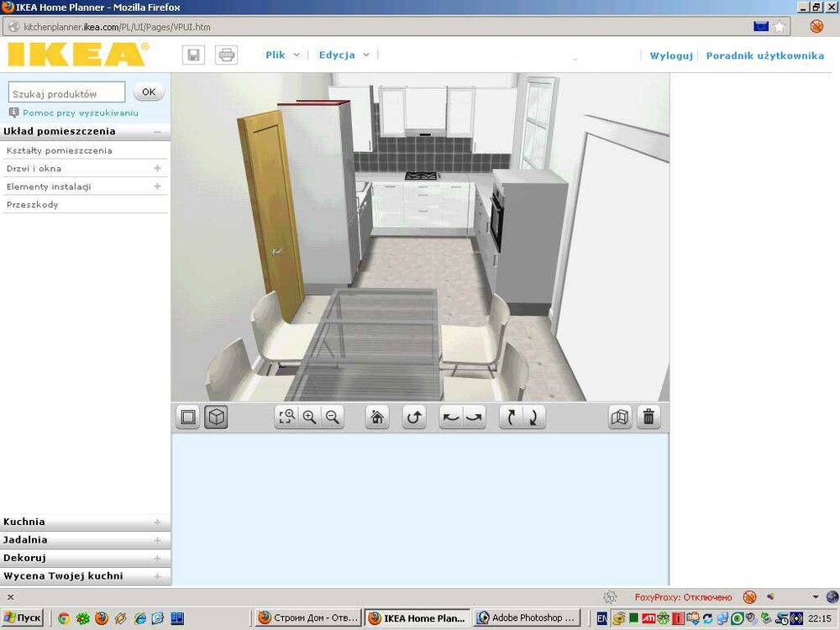The width and height of the screenshot is (840, 630).
Task: Open the Plik dropdown menu
Action: click(x=281, y=55)
